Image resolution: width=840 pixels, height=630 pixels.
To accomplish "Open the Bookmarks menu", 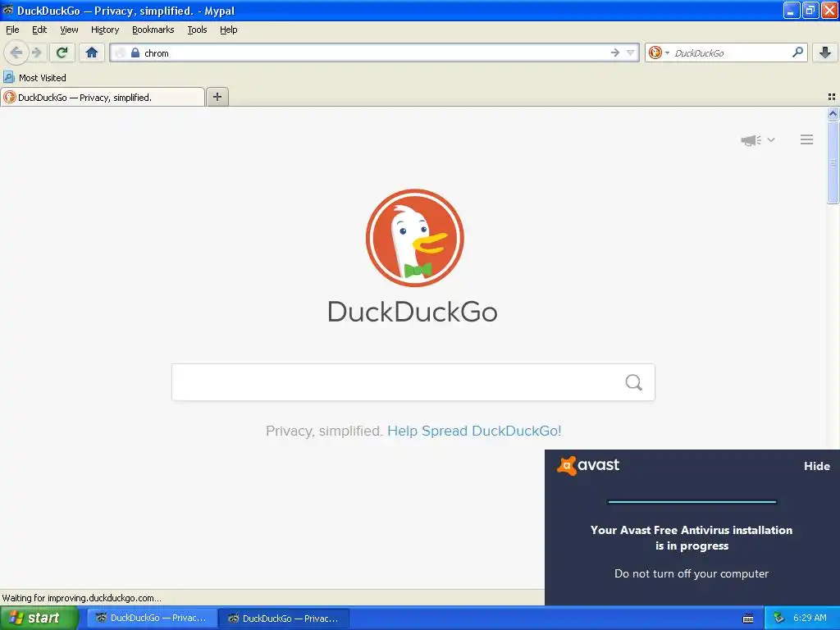I will coord(153,30).
